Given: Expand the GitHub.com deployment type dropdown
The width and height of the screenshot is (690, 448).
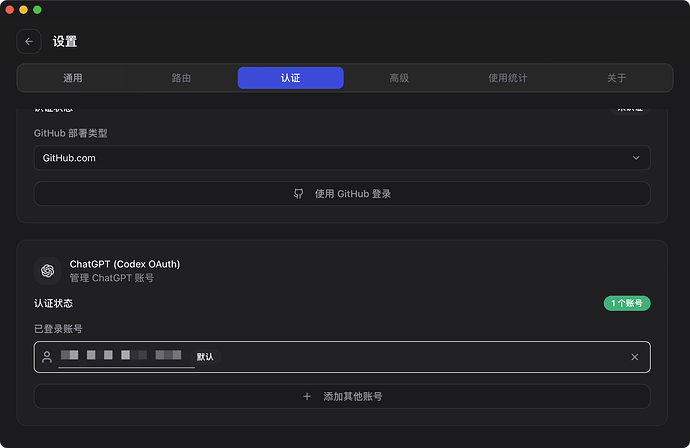Looking at the screenshot, I should [342, 158].
